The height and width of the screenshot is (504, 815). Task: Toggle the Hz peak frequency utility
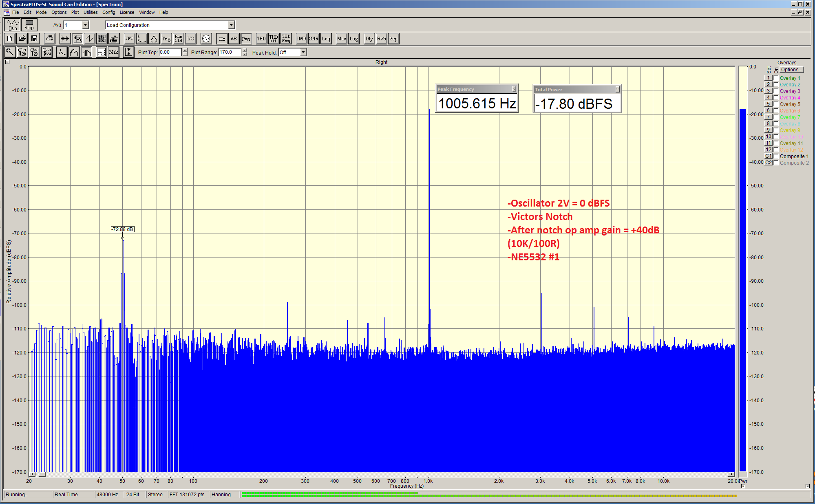click(222, 39)
